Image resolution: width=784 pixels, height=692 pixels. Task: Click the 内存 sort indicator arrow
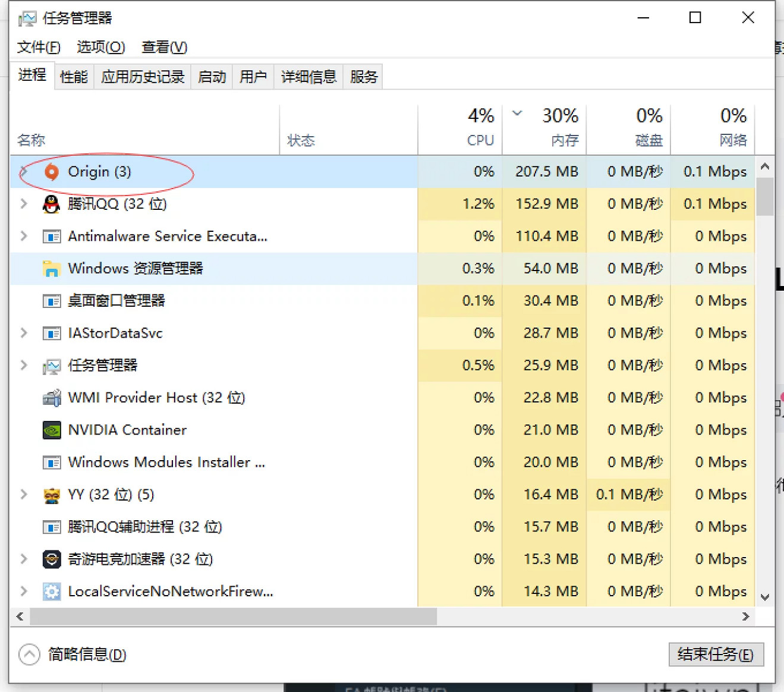517,114
